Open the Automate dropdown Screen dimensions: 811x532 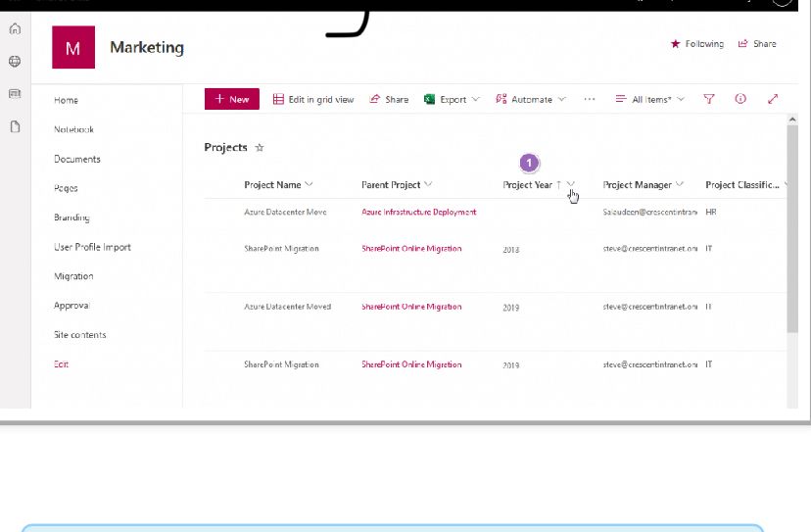click(531, 99)
